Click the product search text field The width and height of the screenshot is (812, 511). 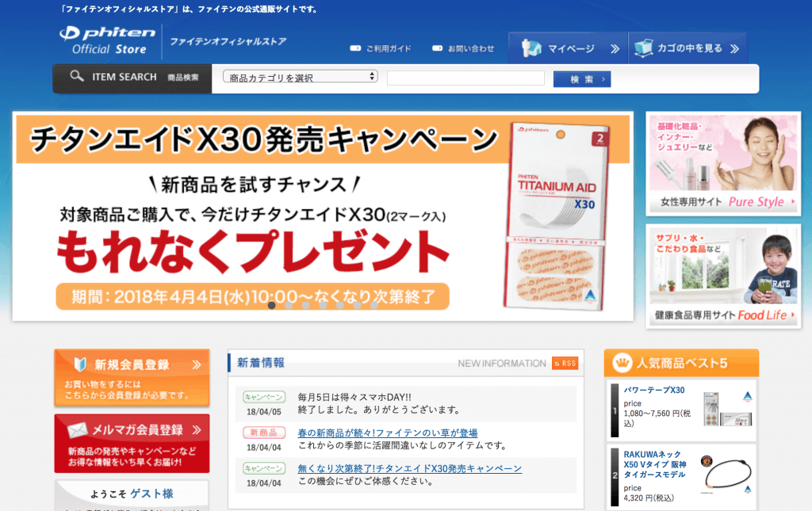[465, 78]
